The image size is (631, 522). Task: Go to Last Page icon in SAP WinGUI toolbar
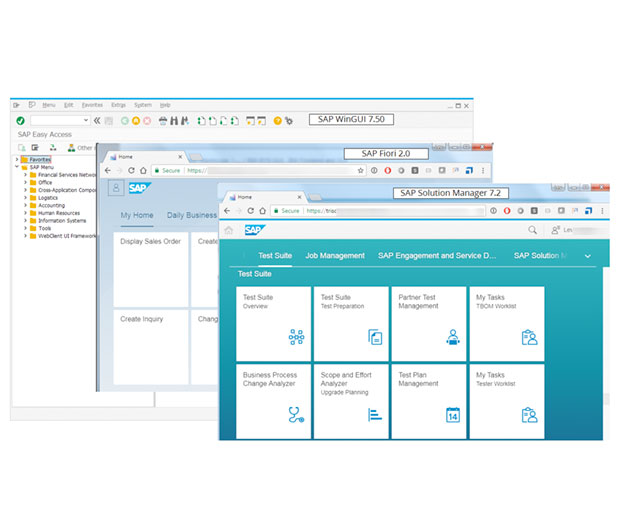[x=235, y=121]
